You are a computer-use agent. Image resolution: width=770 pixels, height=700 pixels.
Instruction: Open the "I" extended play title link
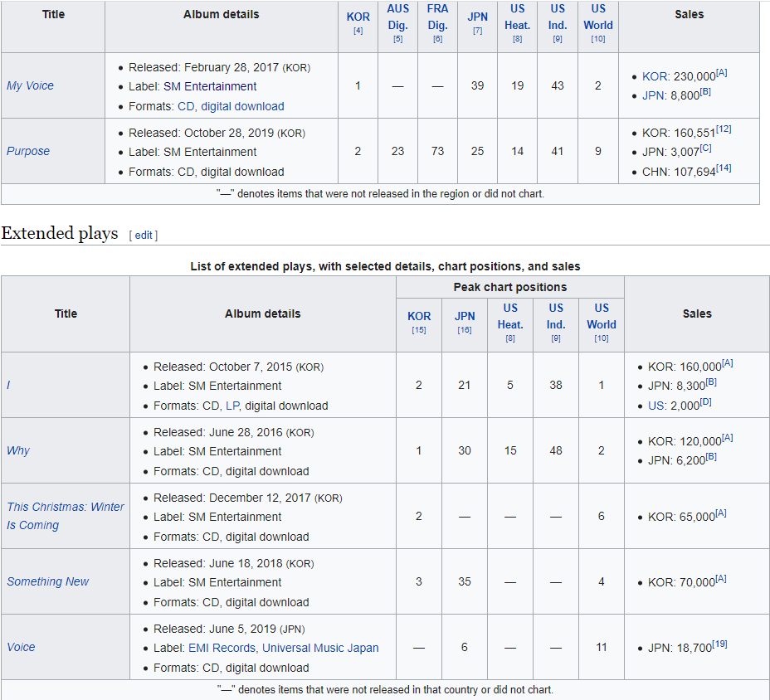tap(8, 386)
